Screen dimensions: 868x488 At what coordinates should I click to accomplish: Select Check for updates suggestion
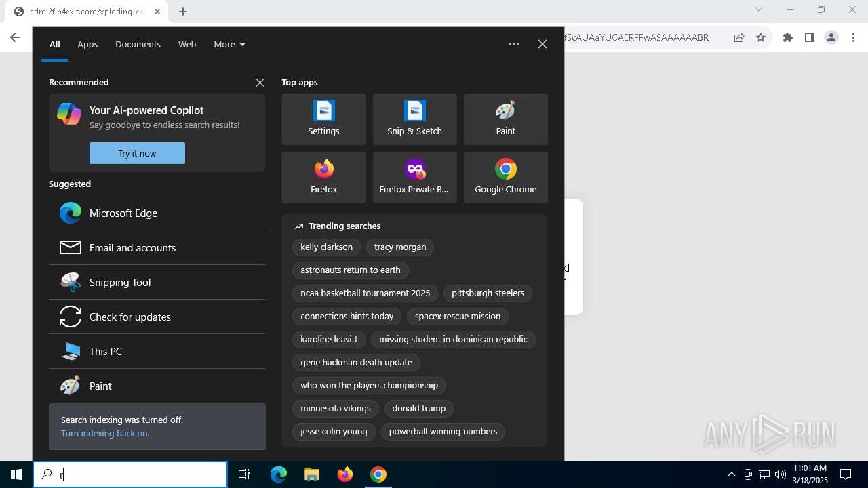click(157, 317)
